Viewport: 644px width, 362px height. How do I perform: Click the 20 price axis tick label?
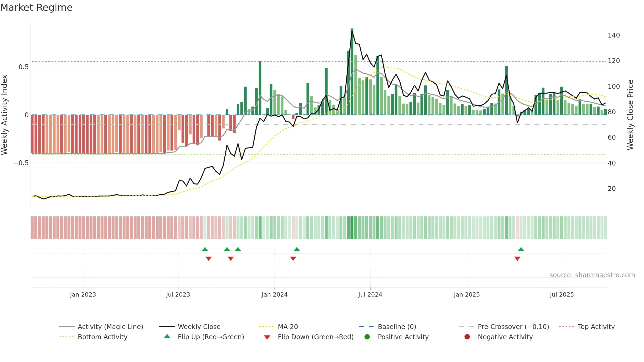coord(612,189)
